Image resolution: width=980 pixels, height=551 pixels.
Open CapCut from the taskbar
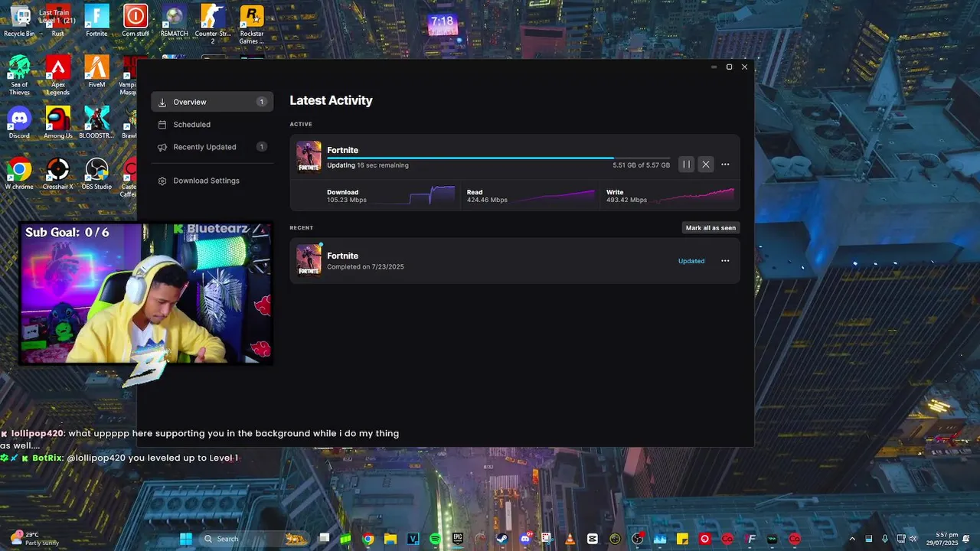(x=592, y=539)
